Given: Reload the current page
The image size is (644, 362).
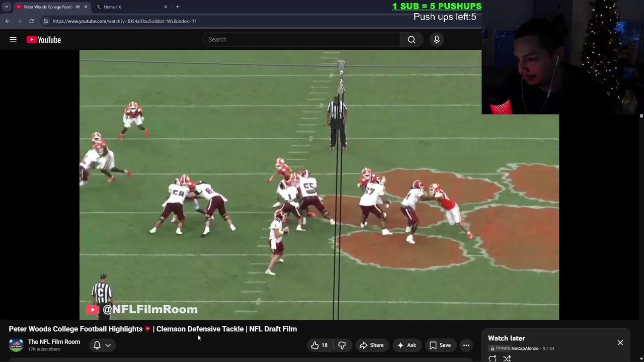Looking at the screenshot, I should click(x=31, y=21).
